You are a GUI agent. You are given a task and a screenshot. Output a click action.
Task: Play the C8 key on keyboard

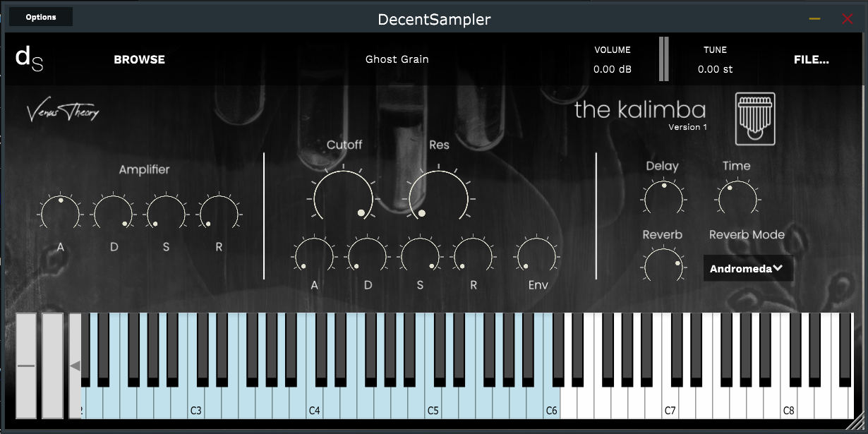pos(789,404)
